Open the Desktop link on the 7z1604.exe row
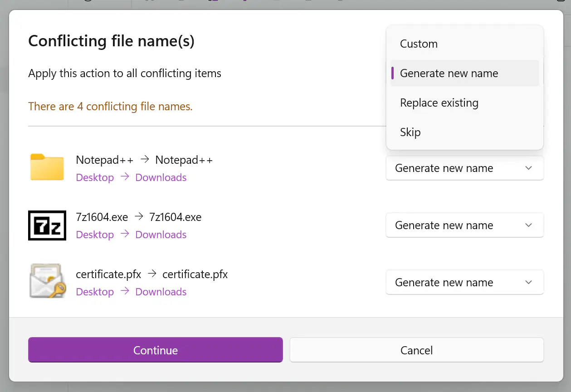This screenshot has width=571, height=392. click(x=95, y=235)
